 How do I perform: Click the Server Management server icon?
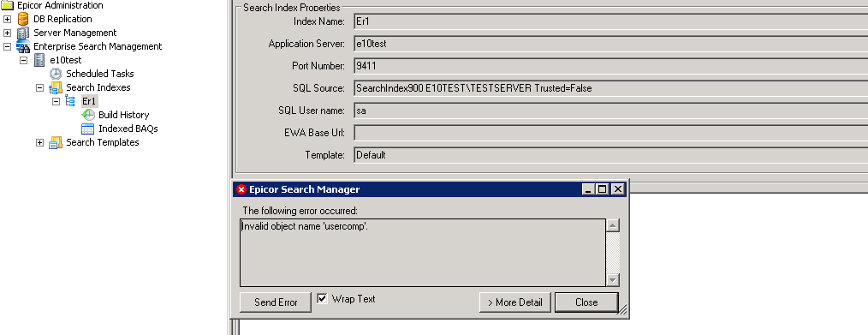(23, 33)
